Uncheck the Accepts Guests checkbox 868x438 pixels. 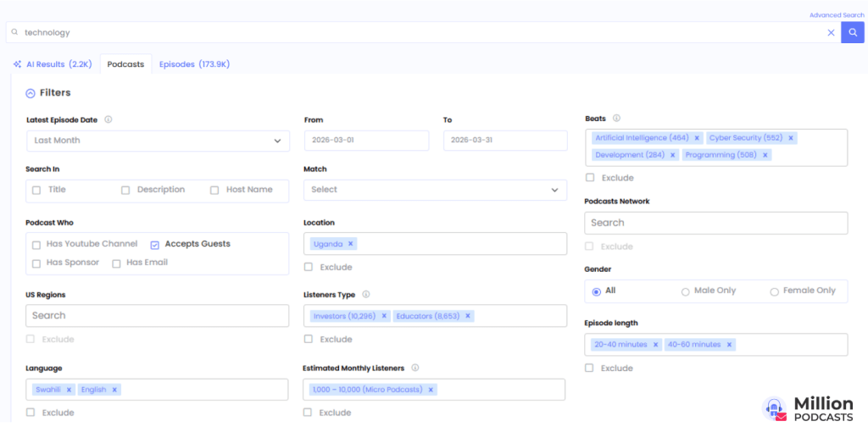[x=154, y=245]
